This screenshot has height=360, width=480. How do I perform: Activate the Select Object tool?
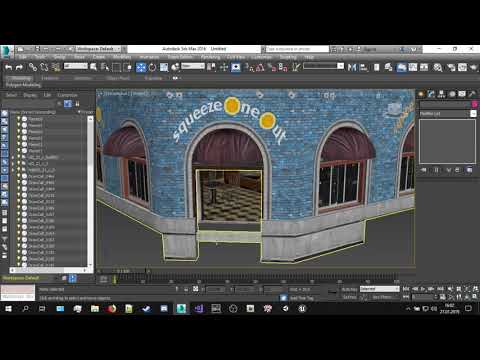94,67
